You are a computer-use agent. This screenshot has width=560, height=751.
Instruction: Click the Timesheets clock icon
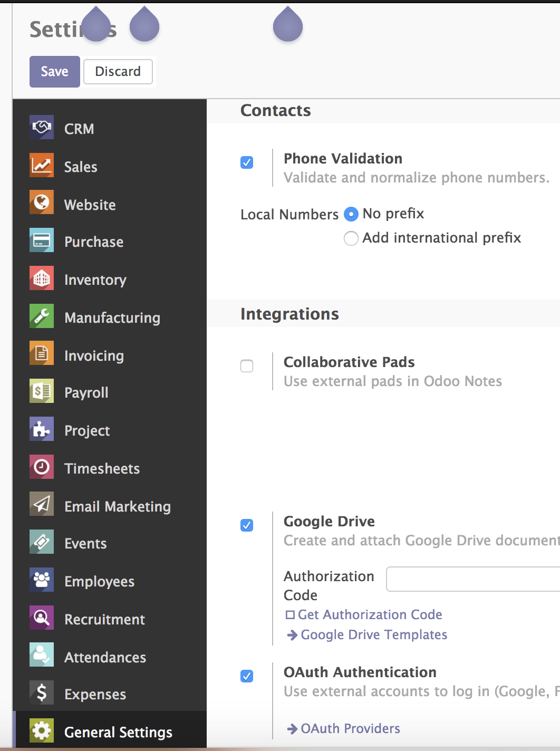pos(42,467)
